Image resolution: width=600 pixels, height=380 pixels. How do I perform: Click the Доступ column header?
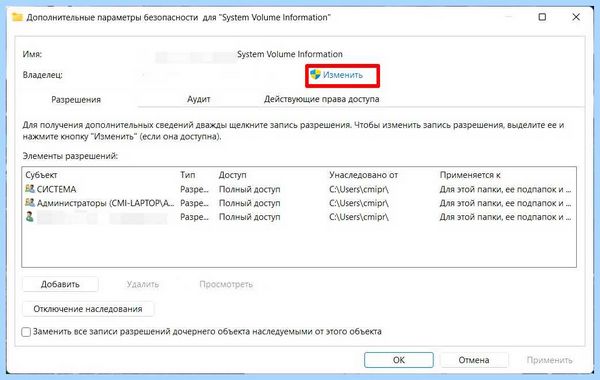point(232,175)
